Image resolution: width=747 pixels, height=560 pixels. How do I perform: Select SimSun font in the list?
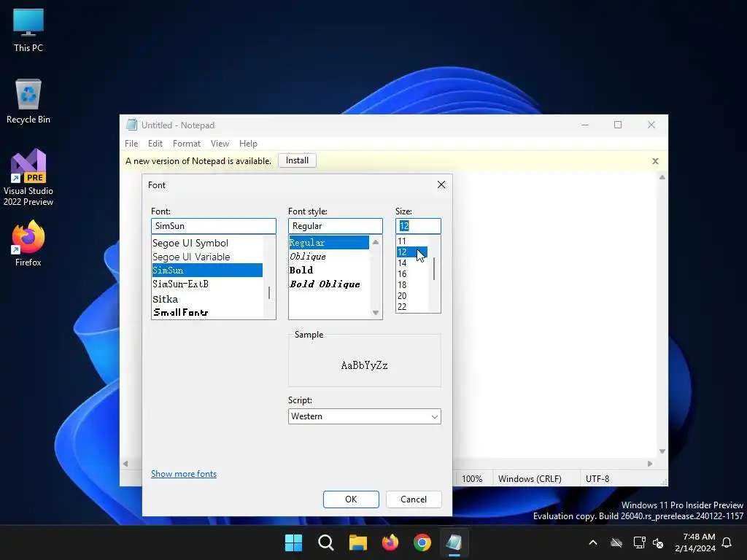(207, 270)
